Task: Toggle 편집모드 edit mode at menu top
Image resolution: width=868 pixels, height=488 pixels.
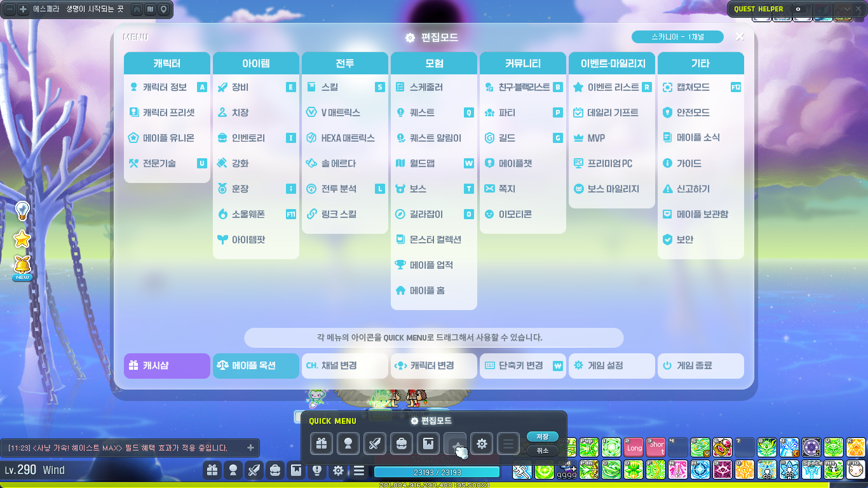Action: [433, 37]
